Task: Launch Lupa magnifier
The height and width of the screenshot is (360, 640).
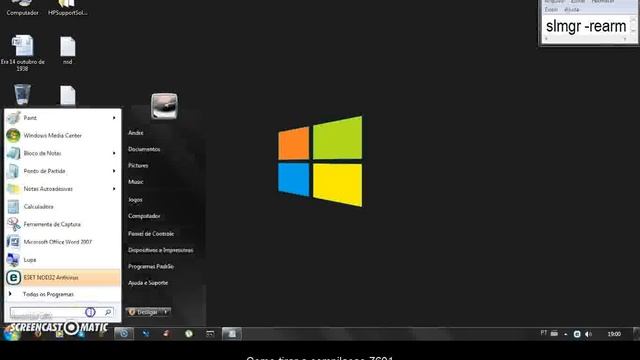Action: 62,260
